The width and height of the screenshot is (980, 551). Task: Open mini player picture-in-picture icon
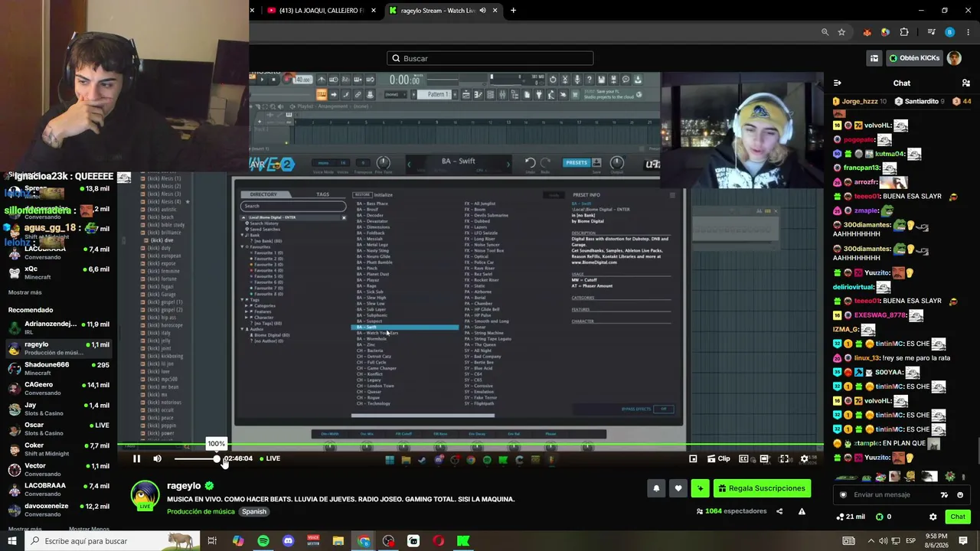693,458
